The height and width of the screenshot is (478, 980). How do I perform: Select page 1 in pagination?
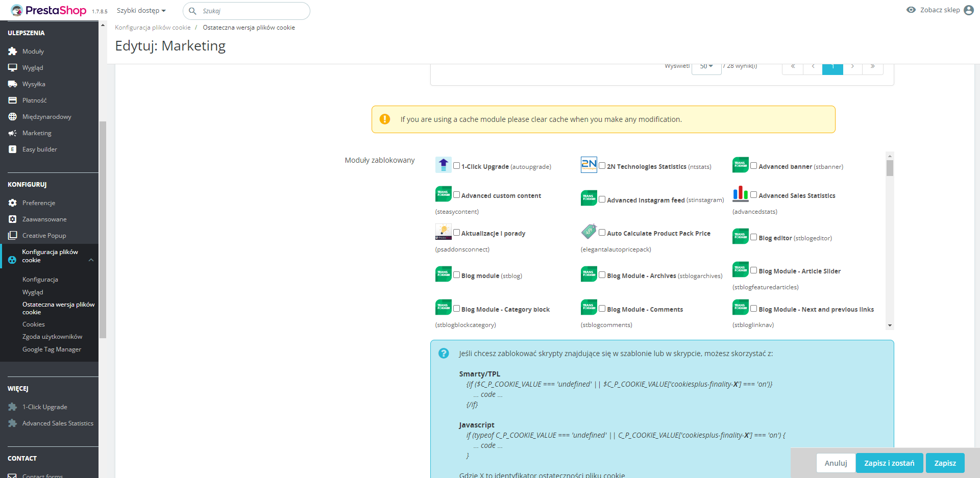pyautogui.click(x=832, y=67)
